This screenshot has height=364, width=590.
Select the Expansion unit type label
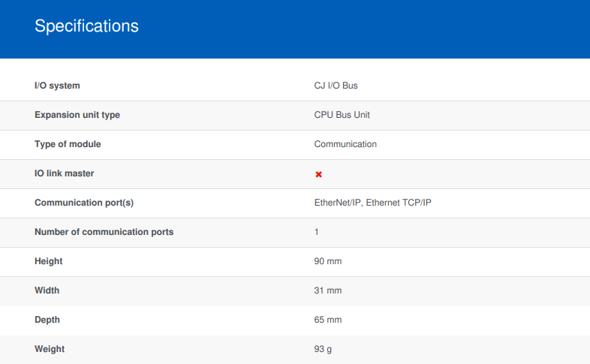point(77,115)
